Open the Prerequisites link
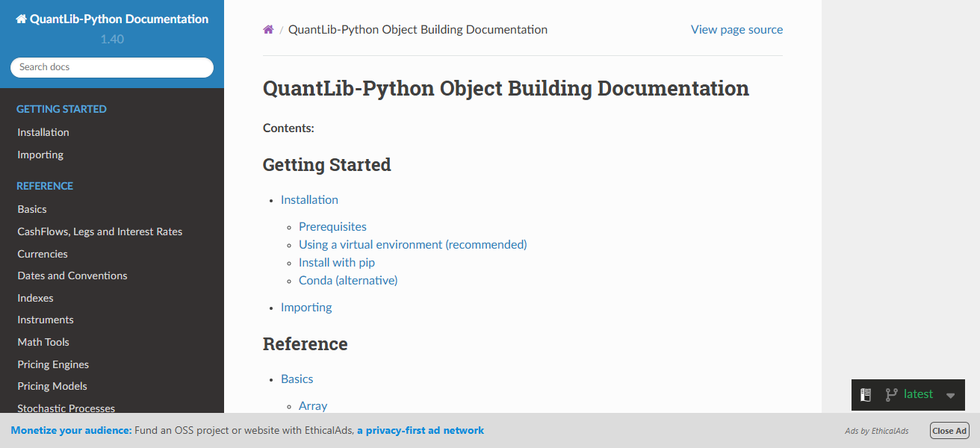Image resolution: width=980 pixels, height=448 pixels. (x=332, y=226)
